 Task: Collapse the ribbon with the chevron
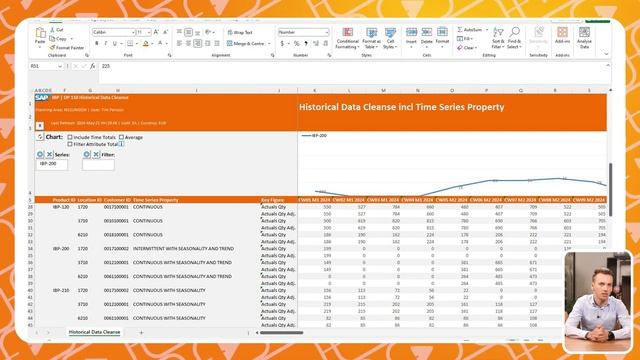click(x=606, y=54)
